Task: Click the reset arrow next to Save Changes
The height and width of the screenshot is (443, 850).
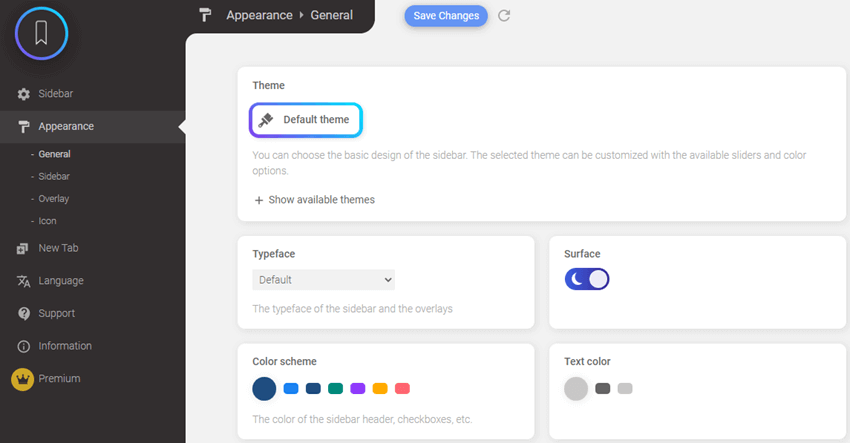Action: coord(504,16)
